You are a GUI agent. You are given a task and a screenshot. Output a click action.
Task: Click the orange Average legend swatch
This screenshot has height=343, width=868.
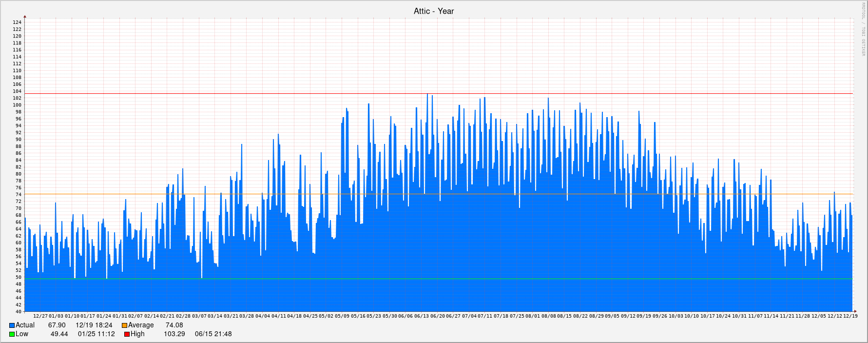[x=124, y=325]
